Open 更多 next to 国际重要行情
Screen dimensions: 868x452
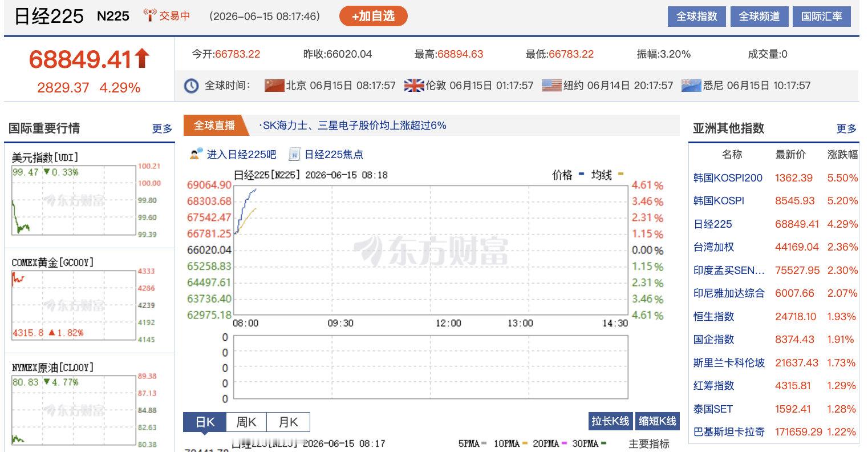coord(162,129)
